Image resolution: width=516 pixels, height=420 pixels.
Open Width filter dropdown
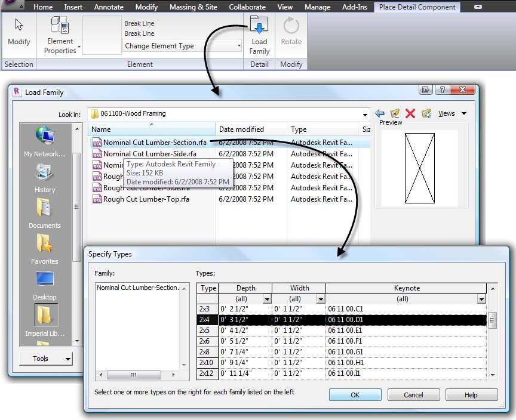(321, 299)
